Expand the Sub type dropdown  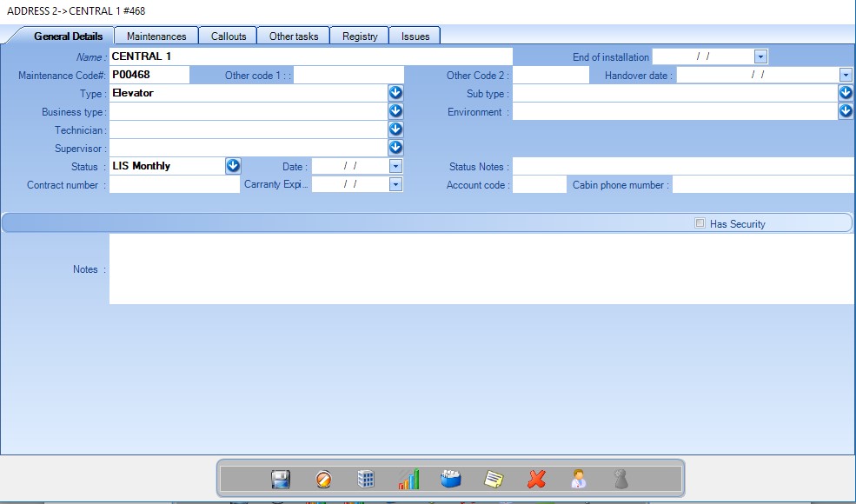[846, 93]
